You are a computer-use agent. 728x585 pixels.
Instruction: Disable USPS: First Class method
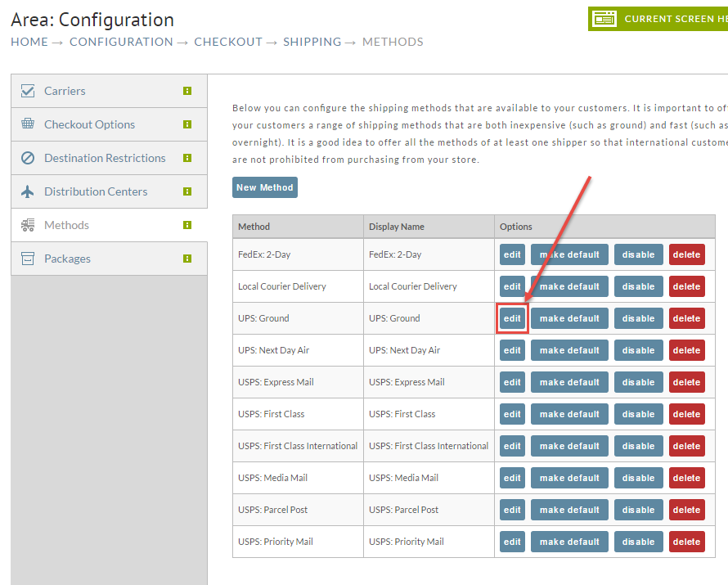coord(638,414)
